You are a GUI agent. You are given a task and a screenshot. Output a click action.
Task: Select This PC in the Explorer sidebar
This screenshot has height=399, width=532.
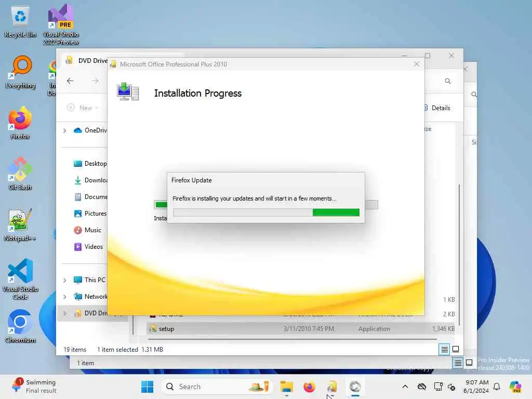(89, 280)
